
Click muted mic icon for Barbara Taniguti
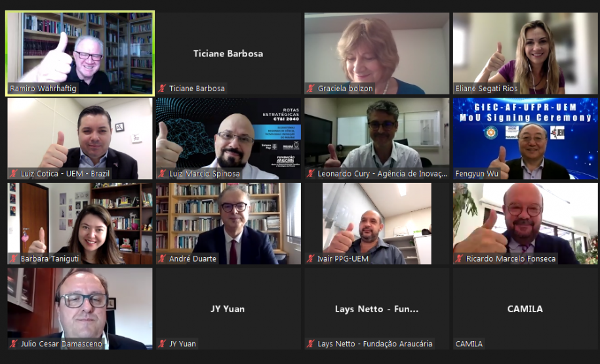click(x=14, y=258)
